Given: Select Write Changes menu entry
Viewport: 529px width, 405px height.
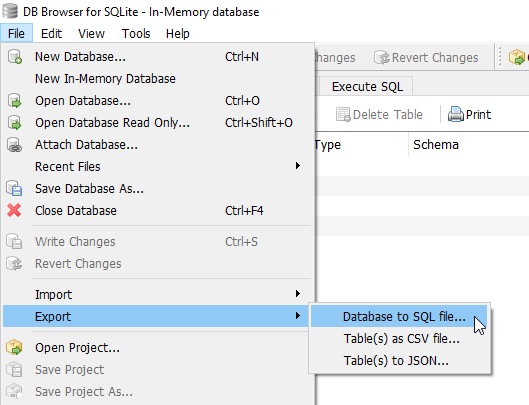Looking at the screenshot, I should pyautogui.click(x=157, y=242).
